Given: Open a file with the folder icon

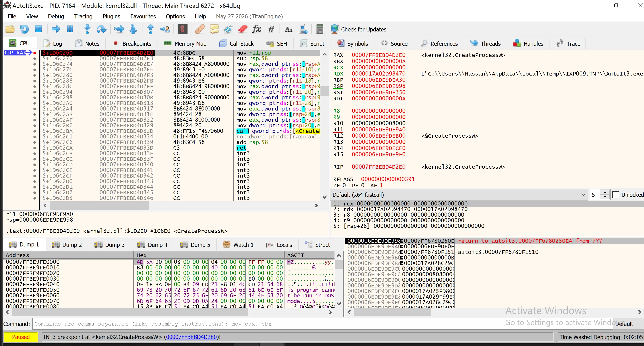Looking at the screenshot, I should [10, 29].
